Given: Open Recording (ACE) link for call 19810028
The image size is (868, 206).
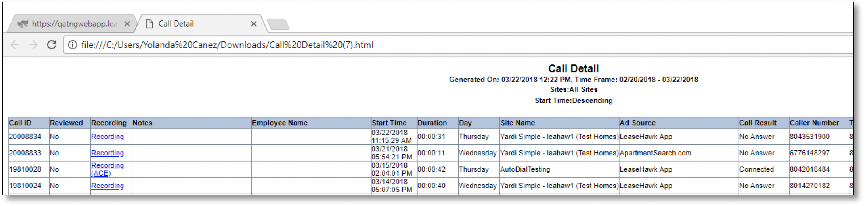Looking at the screenshot, I should pyautogui.click(x=108, y=169).
